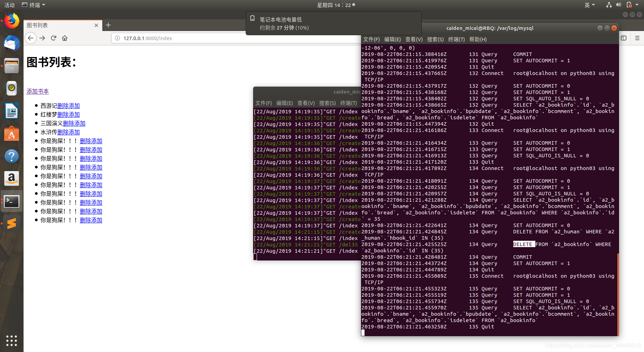Switch to Terminal via dock icon
The height and width of the screenshot is (352, 644).
pyautogui.click(x=12, y=201)
